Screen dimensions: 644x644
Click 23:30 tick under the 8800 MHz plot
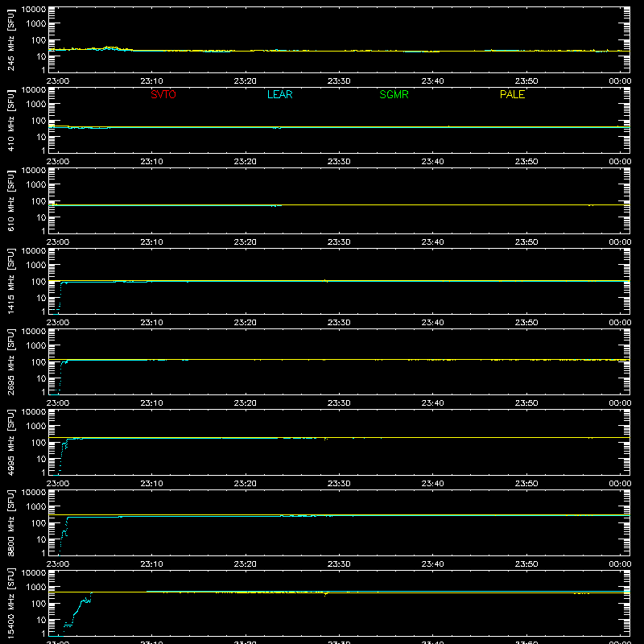(339, 564)
